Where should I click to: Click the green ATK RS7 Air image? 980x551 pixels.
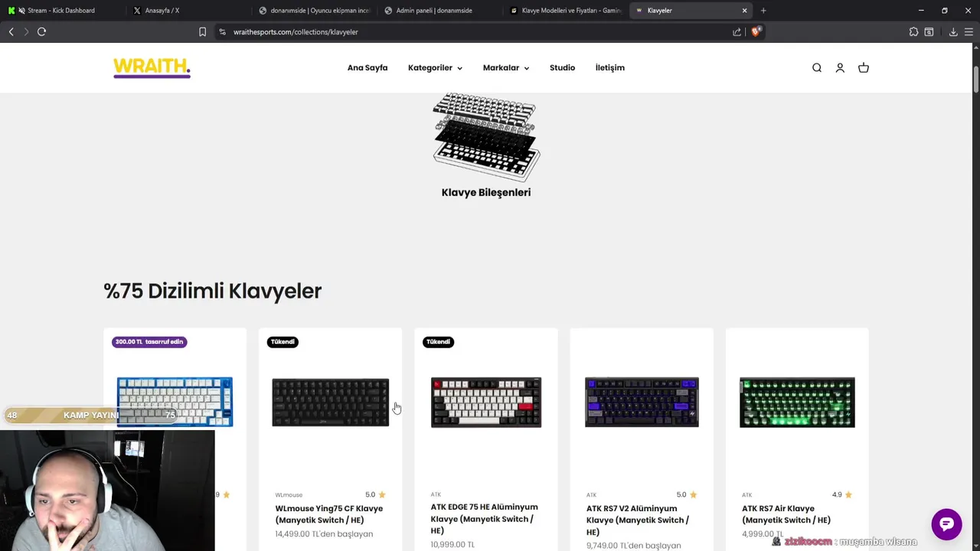pyautogui.click(x=797, y=402)
